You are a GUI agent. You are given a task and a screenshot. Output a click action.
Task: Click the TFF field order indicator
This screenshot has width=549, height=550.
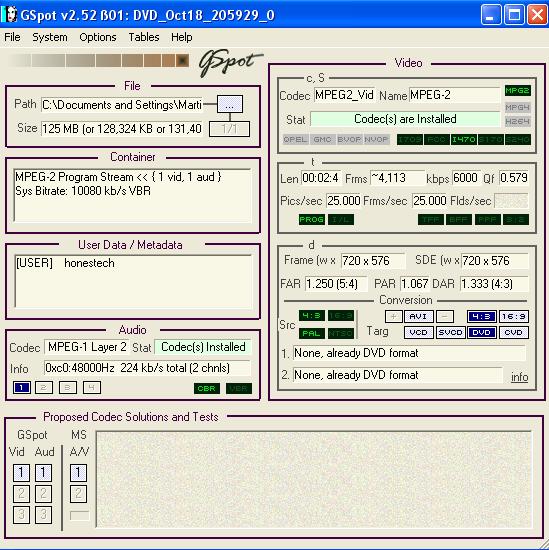(431, 220)
